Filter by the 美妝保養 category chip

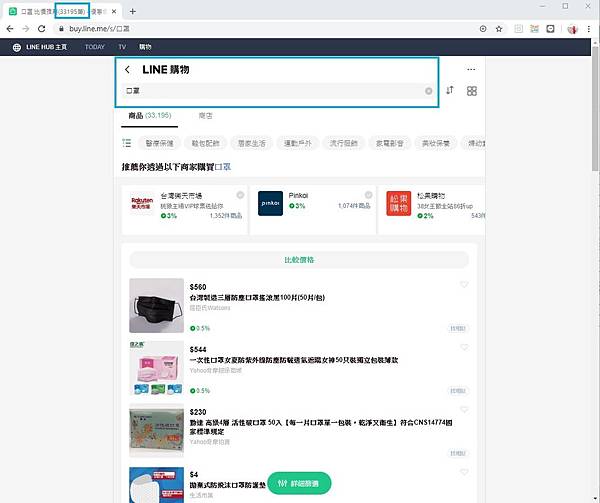coord(436,143)
